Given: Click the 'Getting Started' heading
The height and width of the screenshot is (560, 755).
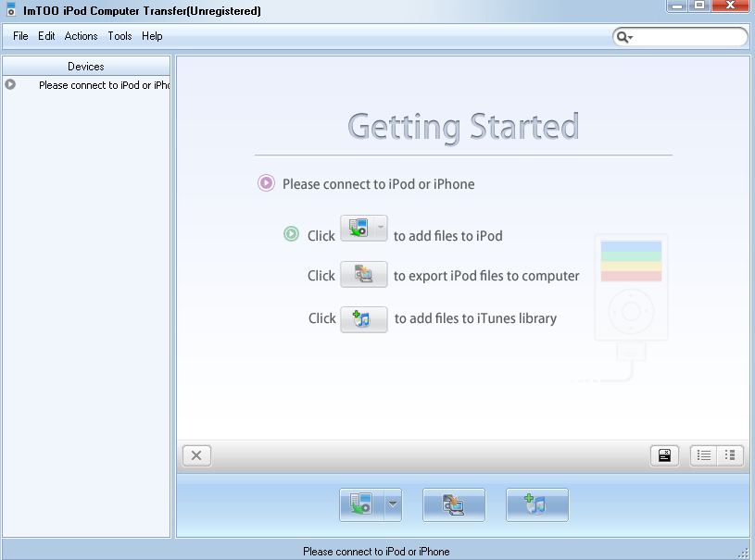Looking at the screenshot, I should [463, 128].
